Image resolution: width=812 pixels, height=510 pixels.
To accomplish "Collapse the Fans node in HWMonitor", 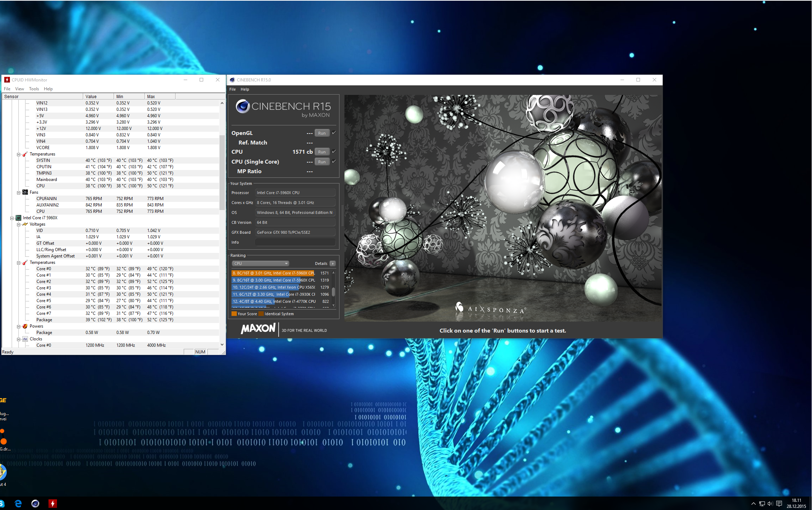I will [18, 193].
